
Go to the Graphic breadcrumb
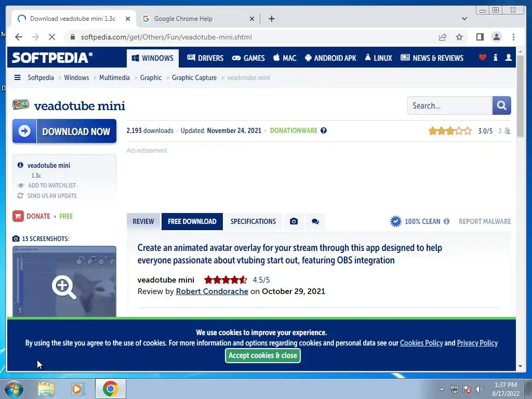click(151, 77)
